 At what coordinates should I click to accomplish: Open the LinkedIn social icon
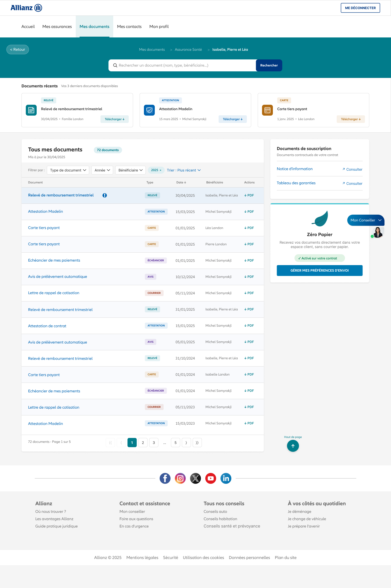coord(226,478)
